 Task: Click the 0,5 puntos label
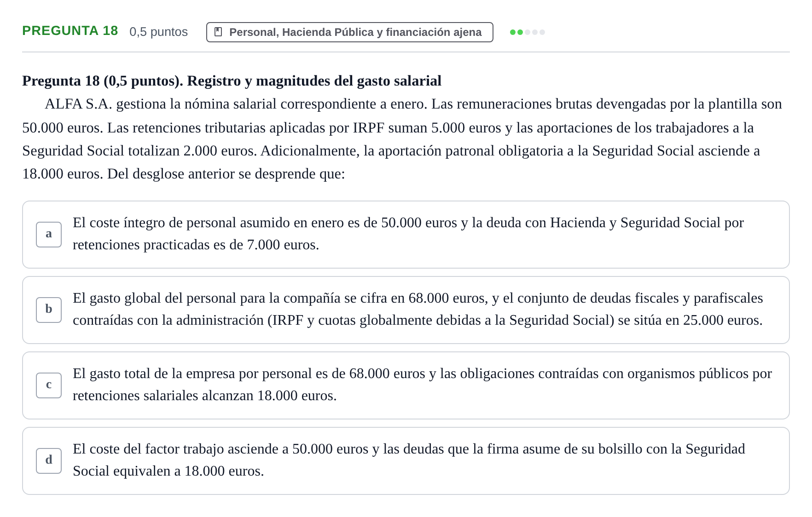(159, 32)
